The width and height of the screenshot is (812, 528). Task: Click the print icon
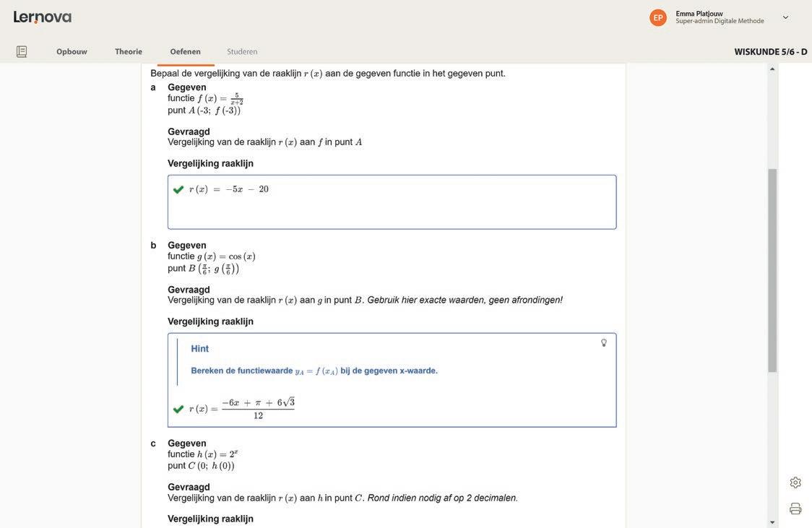[795, 508]
